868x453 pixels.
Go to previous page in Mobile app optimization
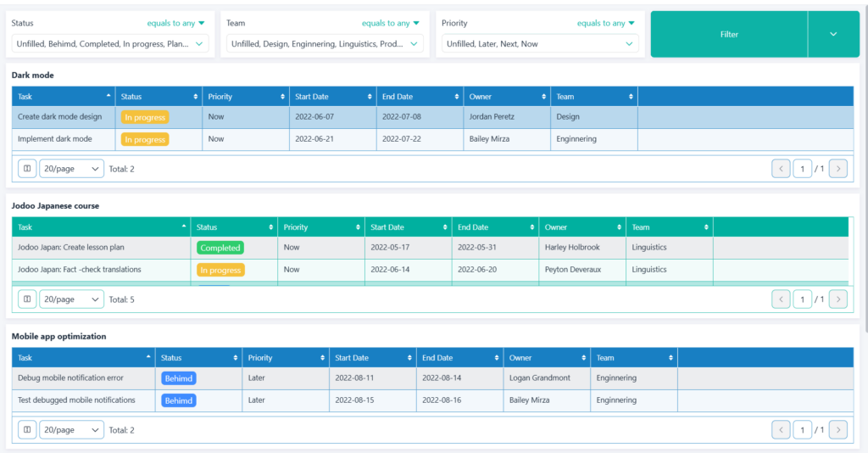781,430
